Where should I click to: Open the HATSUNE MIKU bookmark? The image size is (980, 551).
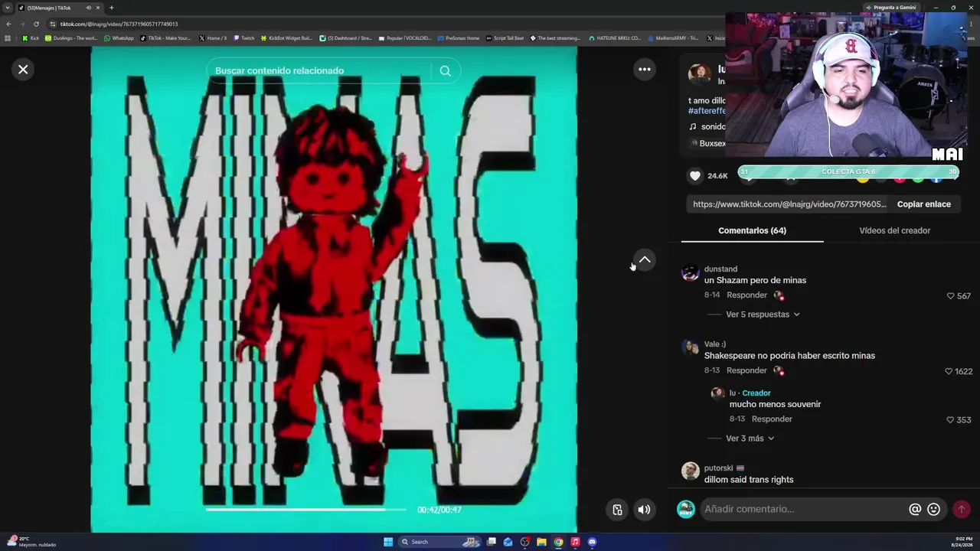tap(614, 37)
